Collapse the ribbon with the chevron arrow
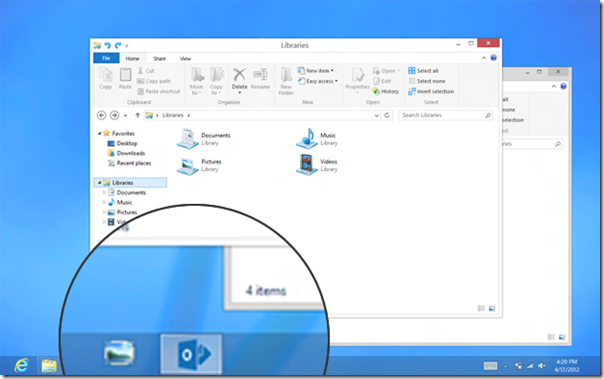The width and height of the screenshot is (604, 379). click(x=484, y=58)
